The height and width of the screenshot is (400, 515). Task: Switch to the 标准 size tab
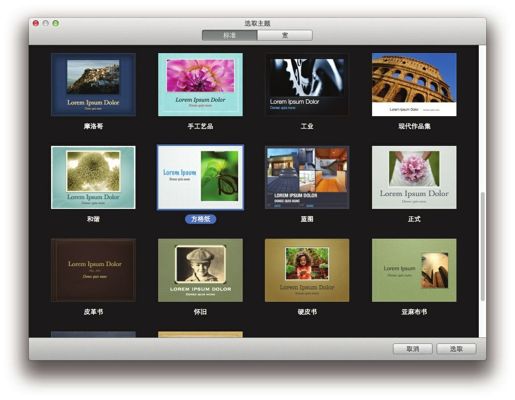click(230, 35)
